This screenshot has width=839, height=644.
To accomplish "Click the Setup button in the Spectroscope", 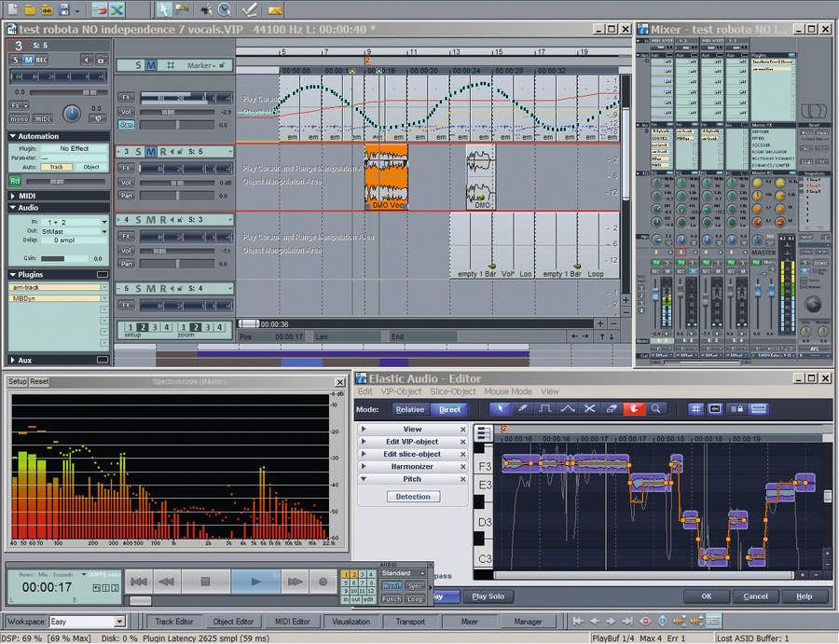I will [17, 381].
